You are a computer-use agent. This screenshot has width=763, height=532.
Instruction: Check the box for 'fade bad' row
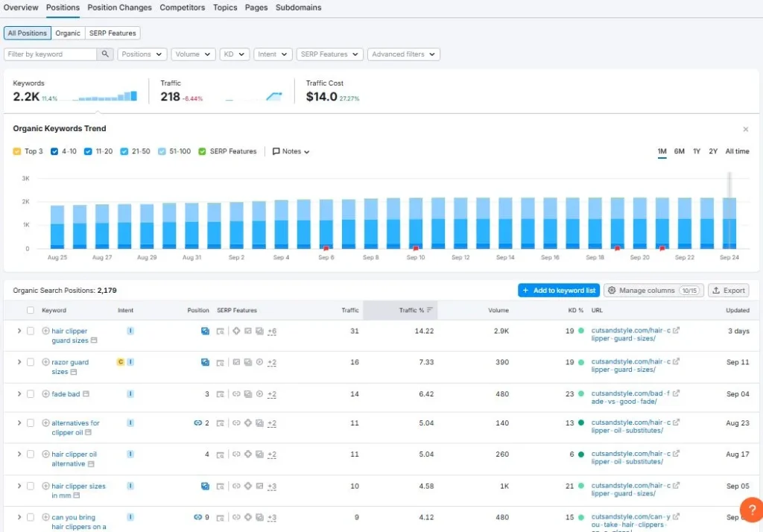pyautogui.click(x=30, y=393)
